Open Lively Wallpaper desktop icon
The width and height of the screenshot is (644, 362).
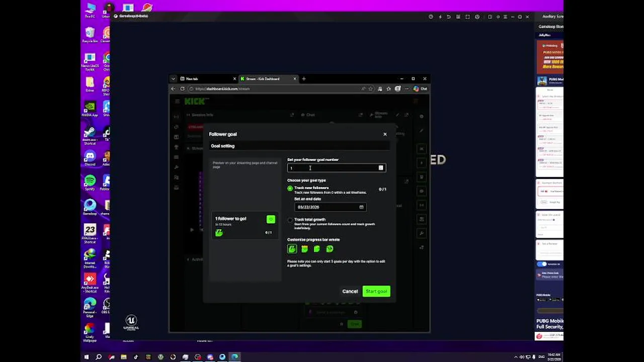[x=89, y=332]
